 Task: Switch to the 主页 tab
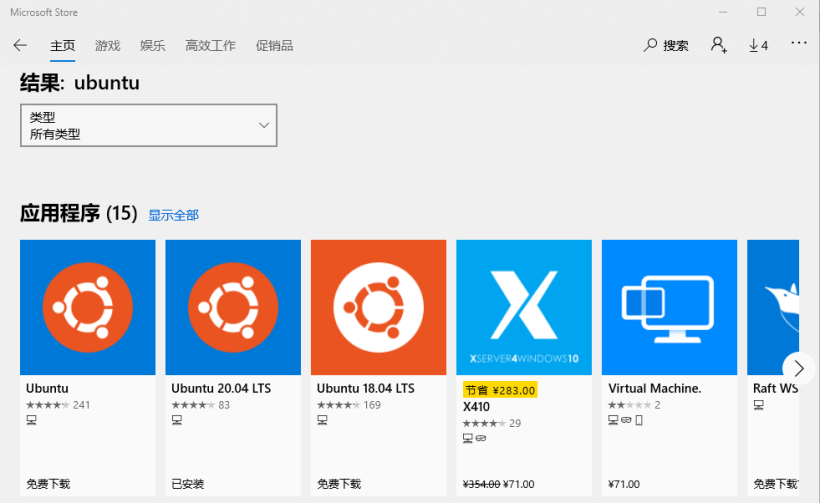pyautogui.click(x=63, y=45)
